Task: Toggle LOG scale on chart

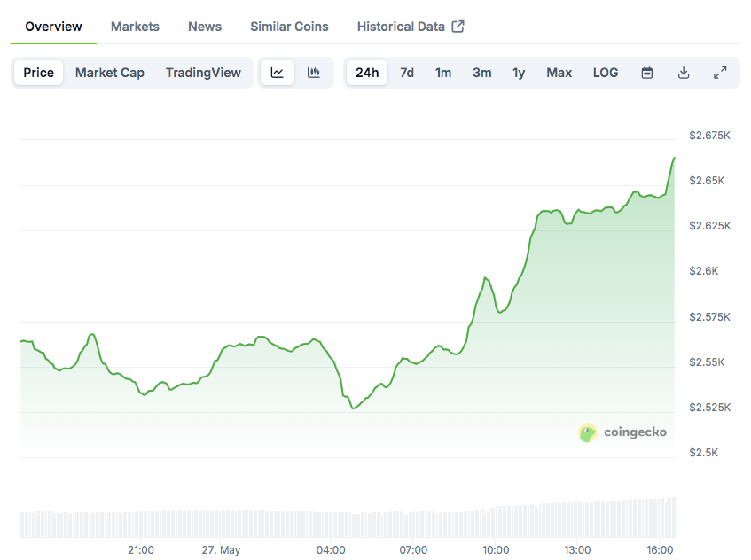Action: pyautogui.click(x=606, y=73)
